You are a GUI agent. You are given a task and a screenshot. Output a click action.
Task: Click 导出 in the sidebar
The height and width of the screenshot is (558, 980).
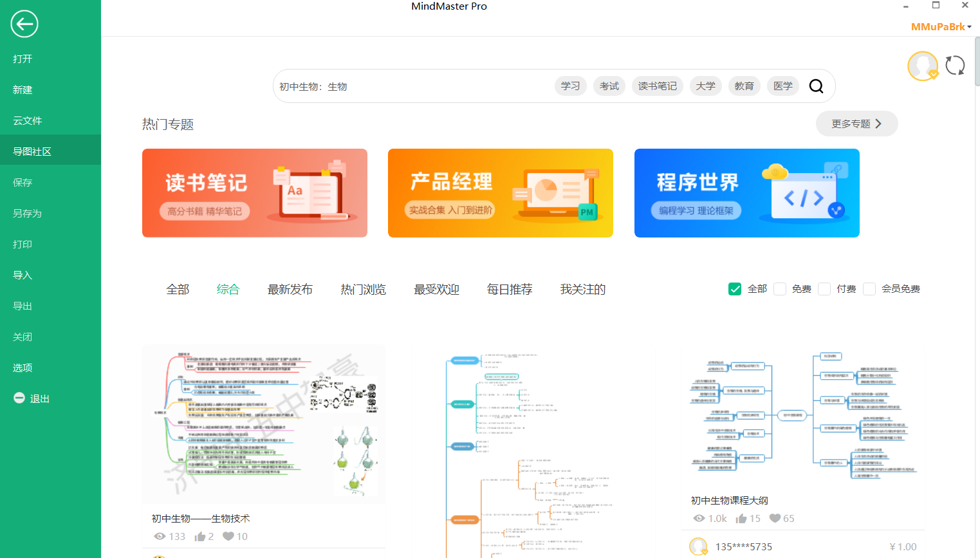(x=50, y=306)
